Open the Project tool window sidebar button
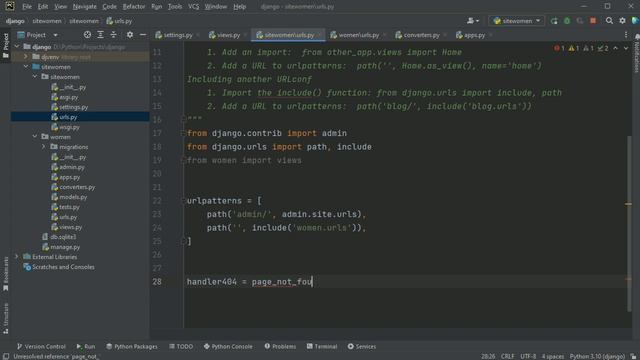The width and height of the screenshot is (640, 360). [6, 45]
